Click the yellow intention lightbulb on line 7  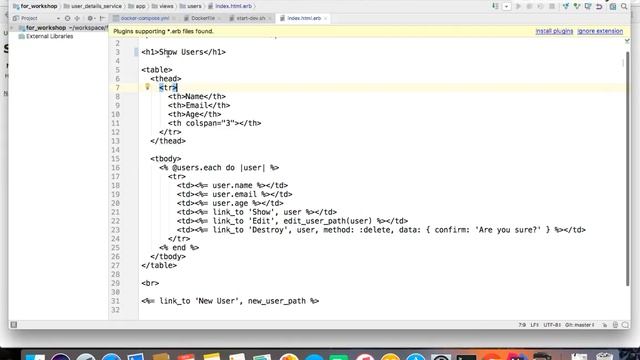pyautogui.click(x=147, y=87)
